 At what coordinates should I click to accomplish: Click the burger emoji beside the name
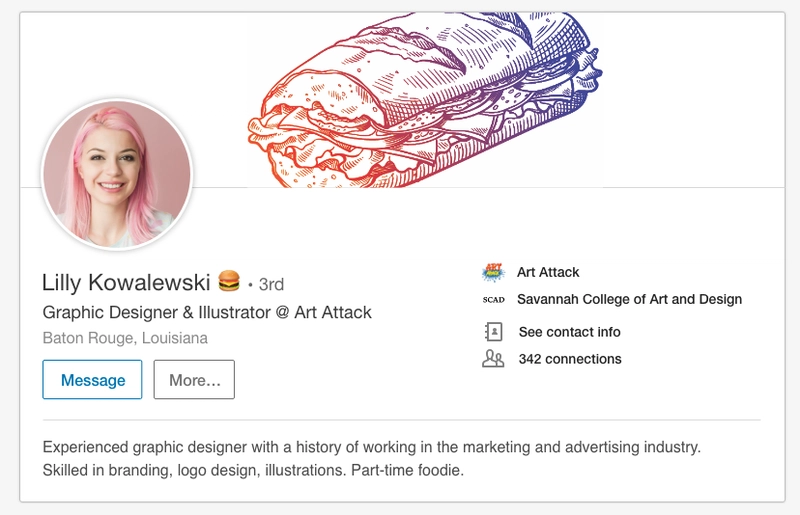[229, 281]
